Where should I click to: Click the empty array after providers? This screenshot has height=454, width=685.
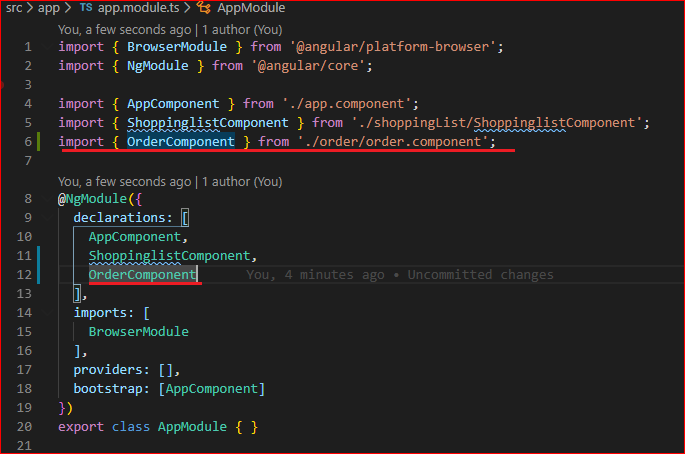point(166,370)
